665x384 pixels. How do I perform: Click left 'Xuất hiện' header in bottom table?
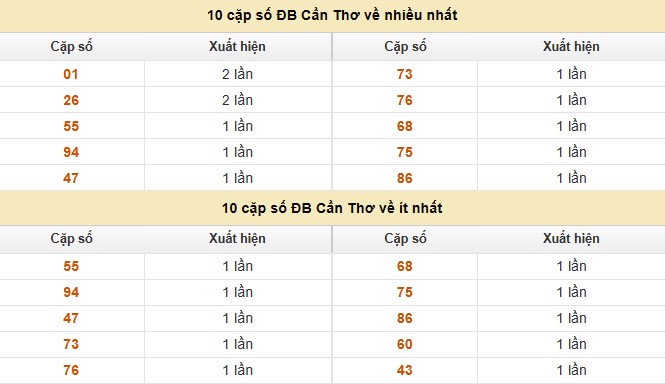(x=237, y=238)
